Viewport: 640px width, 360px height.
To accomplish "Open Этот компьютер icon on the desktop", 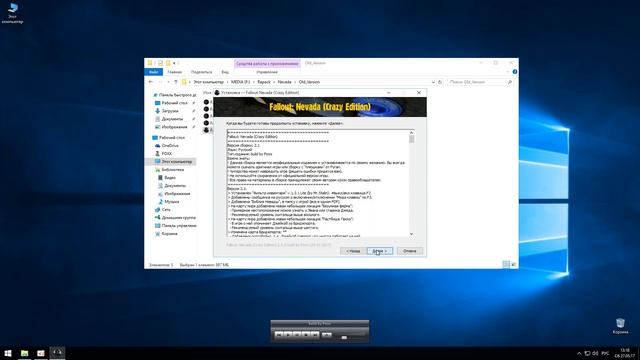I will 13,13.
